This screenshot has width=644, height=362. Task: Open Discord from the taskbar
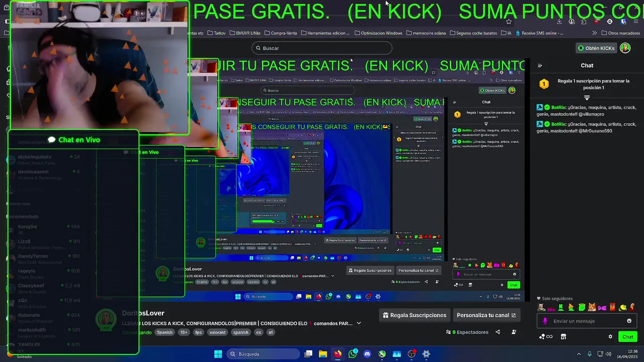tap(367, 354)
